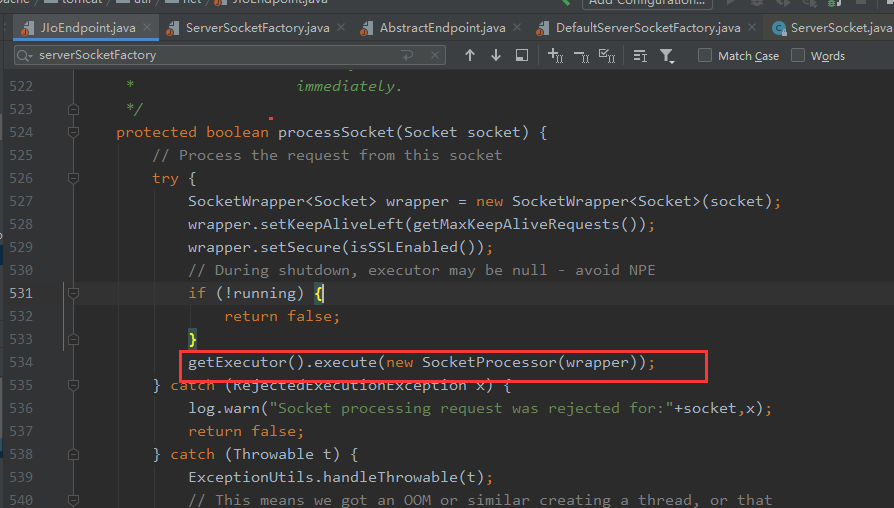
Task: Collapse the if block fold at line 531
Action: pyautogui.click(x=73, y=293)
